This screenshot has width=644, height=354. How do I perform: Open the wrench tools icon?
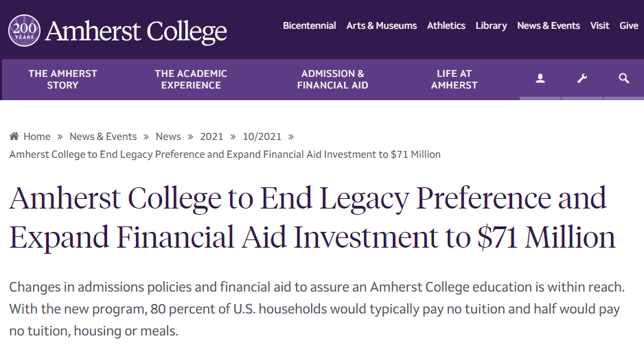tap(582, 79)
